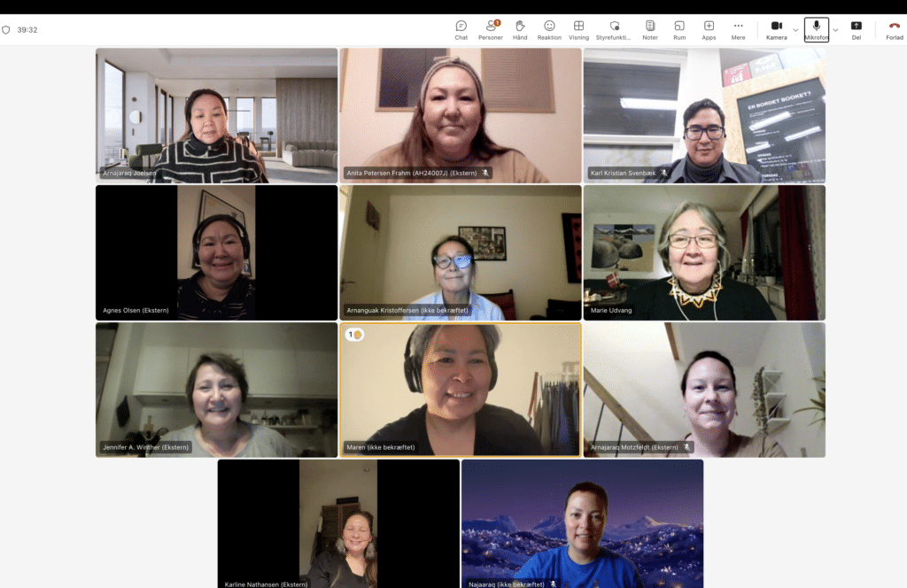The height and width of the screenshot is (588, 907).
Task: Click Del to share screen
Action: tap(856, 29)
